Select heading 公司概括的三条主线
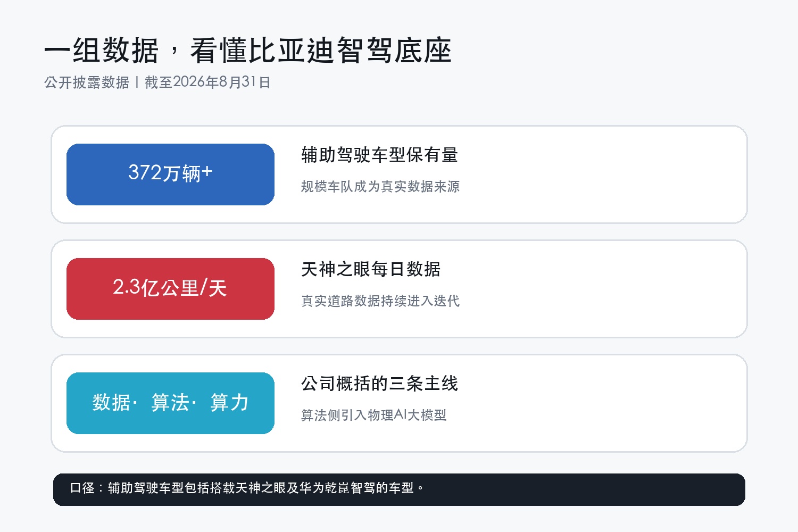This screenshot has height=532, width=798. (x=379, y=384)
